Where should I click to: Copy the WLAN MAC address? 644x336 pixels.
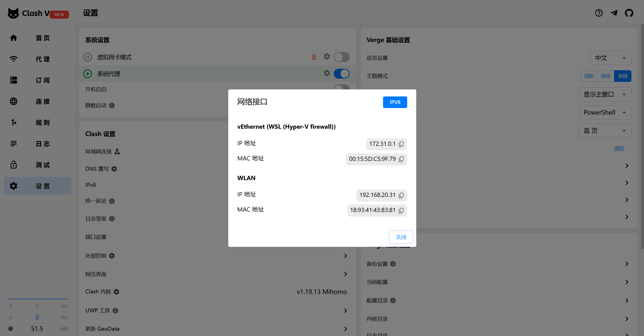[x=401, y=210]
